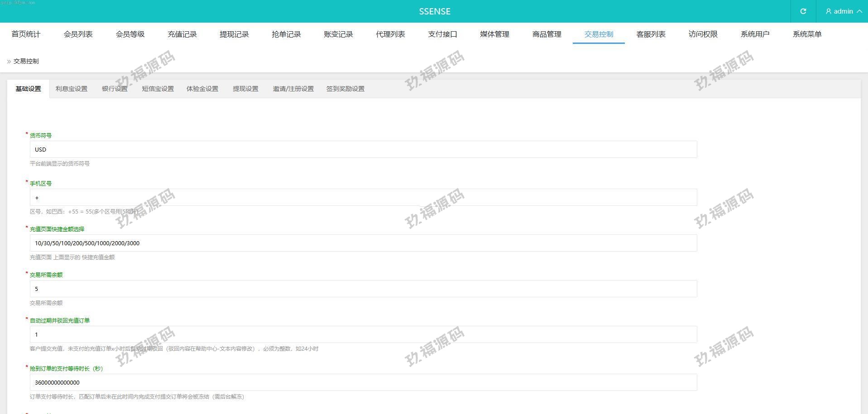Viewport: 868px width, 414px height.
Task: Open the 商品管理 menu
Action: pos(547,34)
